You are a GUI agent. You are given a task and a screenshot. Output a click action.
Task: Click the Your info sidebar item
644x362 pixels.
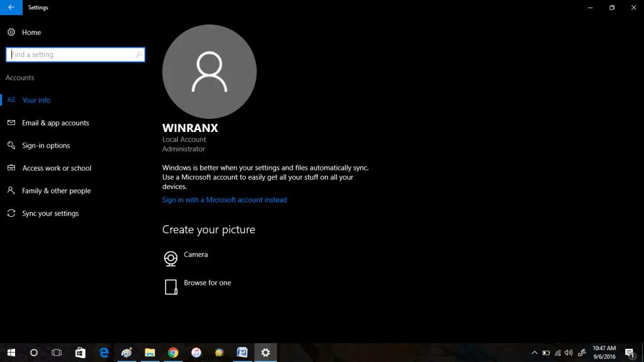click(36, 101)
